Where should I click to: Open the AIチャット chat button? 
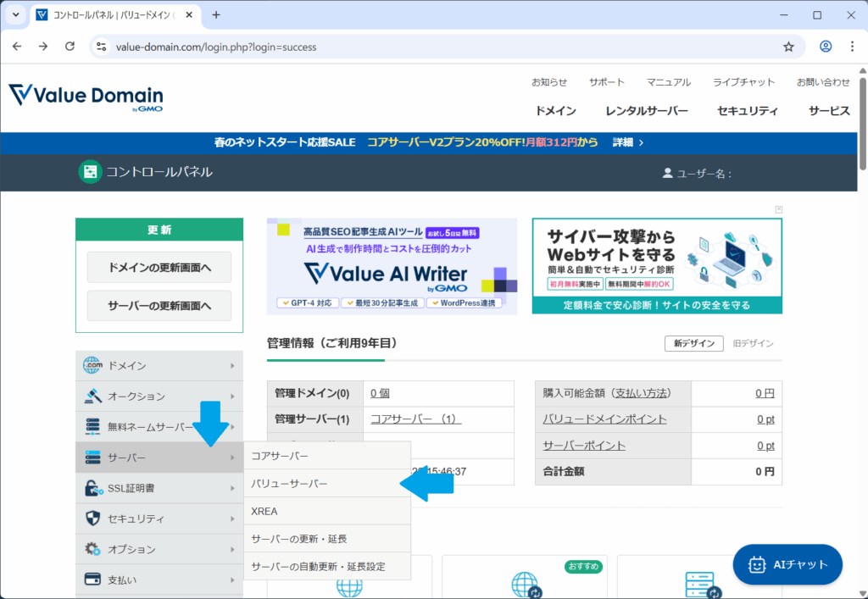pos(787,564)
